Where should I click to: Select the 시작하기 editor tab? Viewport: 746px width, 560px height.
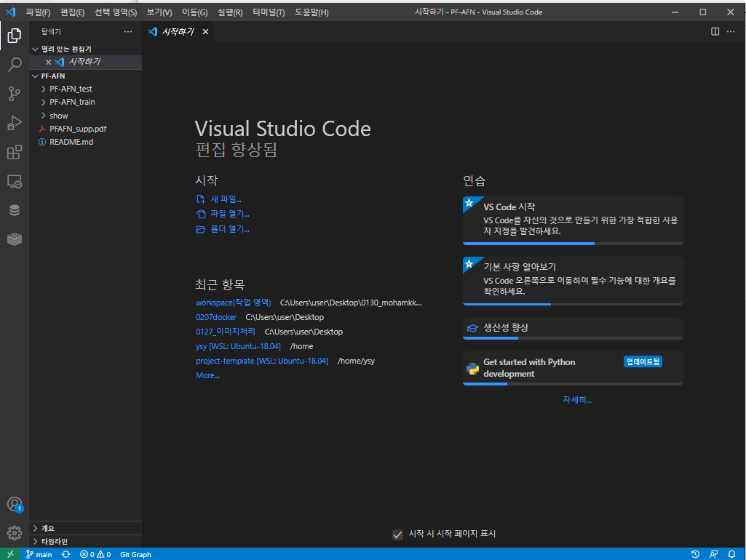point(178,32)
